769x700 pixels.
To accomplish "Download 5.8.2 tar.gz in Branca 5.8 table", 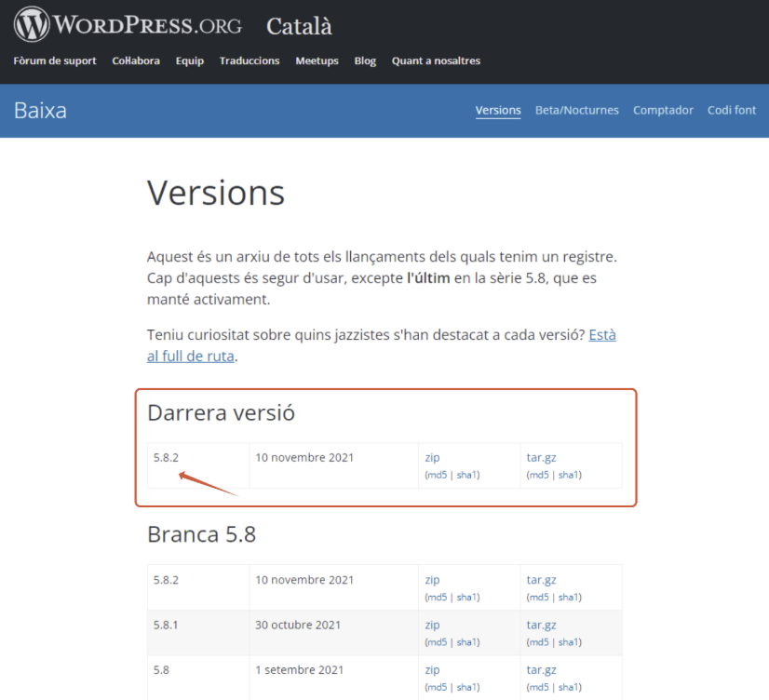I will click(x=542, y=580).
